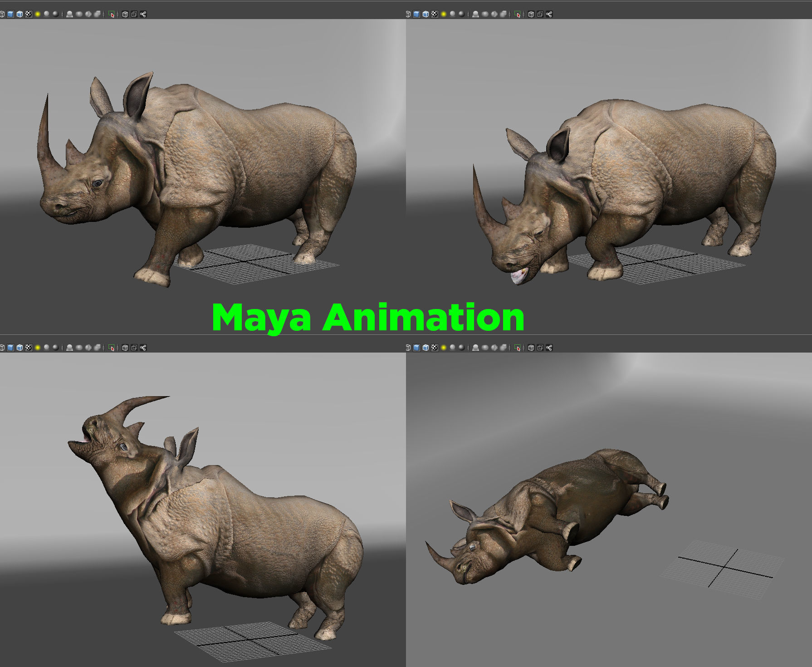Toggle Use All Lights in the lying rhino viewport

pos(444,348)
